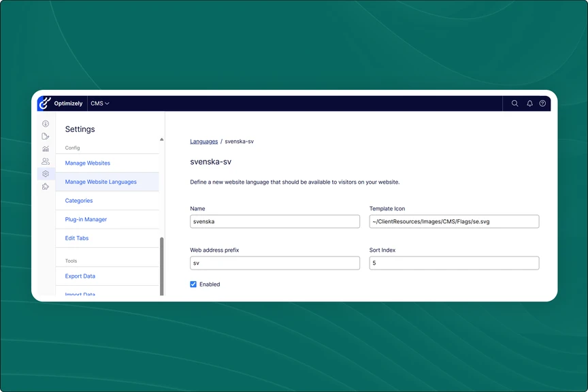Image resolution: width=588 pixels, height=392 pixels.
Task: Click the Optimizely logo icon
Action: 45,103
